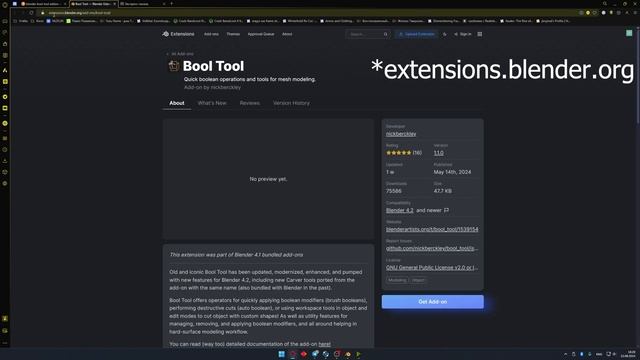Click the 'No preview yet' preview area

(268, 179)
